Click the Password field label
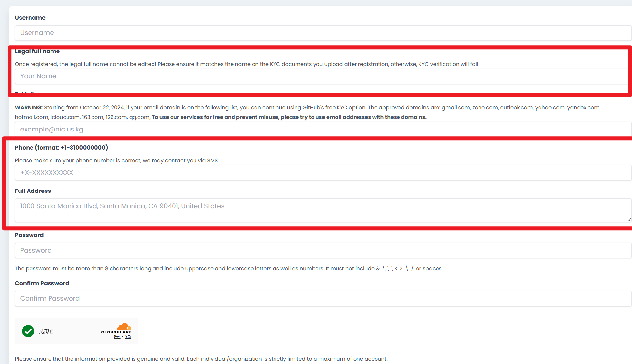The width and height of the screenshot is (632, 364). click(x=29, y=235)
